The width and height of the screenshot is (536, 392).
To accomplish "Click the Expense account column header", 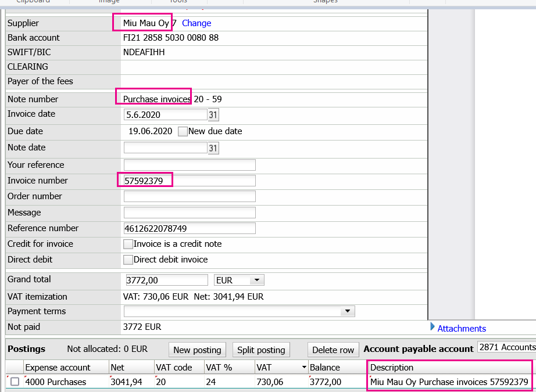I will 58,368.
